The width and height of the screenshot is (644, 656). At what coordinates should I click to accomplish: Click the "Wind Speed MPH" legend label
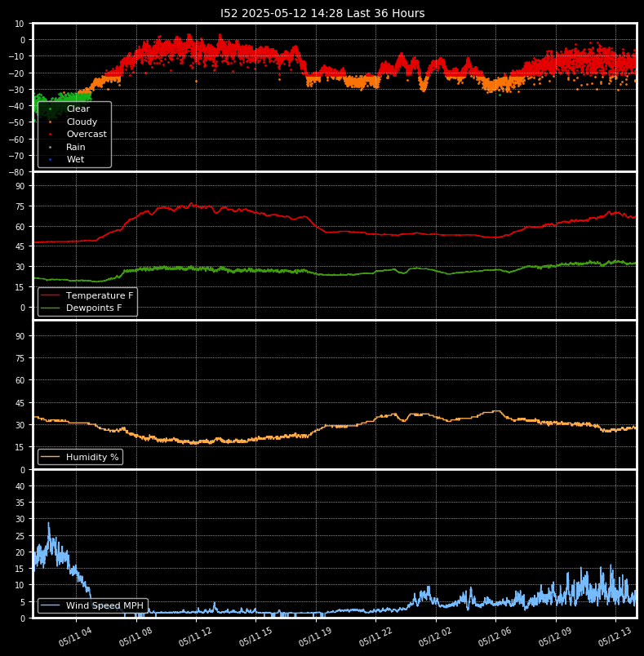point(105,605)
